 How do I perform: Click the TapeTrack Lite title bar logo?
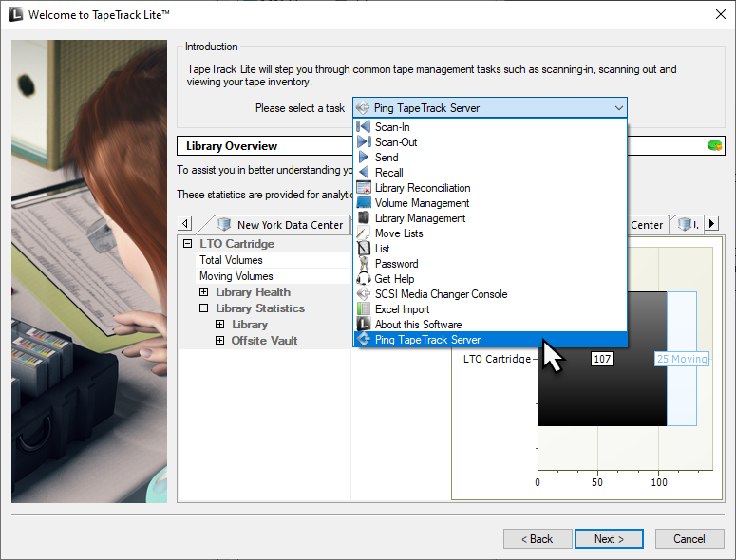coord(15,14)
